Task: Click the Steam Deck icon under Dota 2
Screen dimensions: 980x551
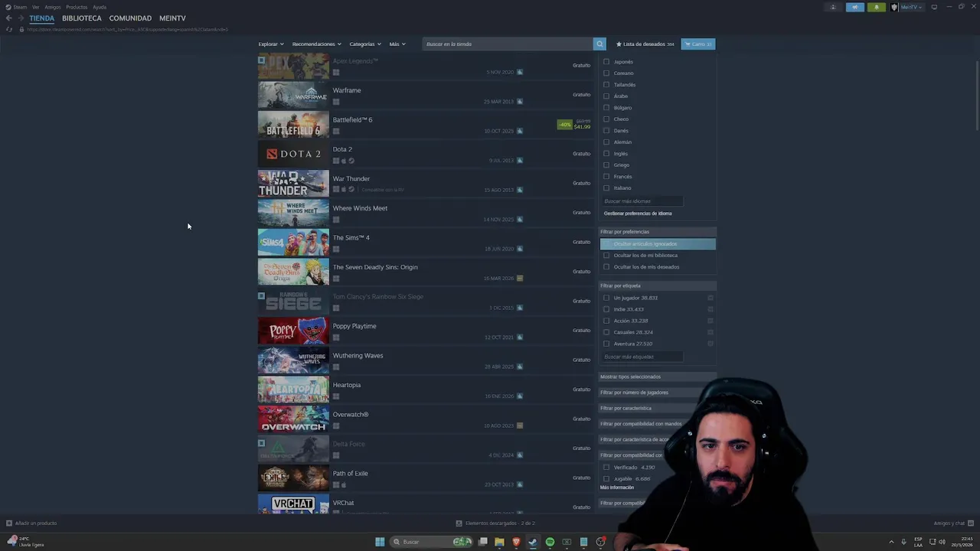Action: click(351, 161)
